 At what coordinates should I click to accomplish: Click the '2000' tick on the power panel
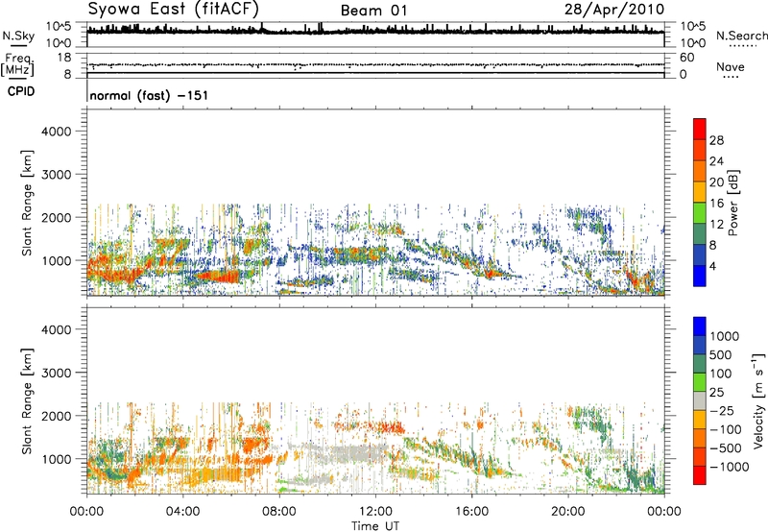(57, 218)
